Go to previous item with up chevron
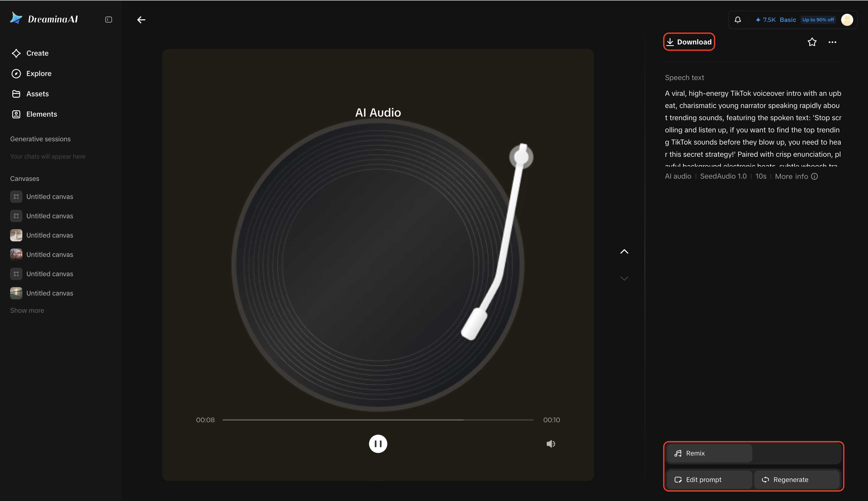 tap(624, 252)
